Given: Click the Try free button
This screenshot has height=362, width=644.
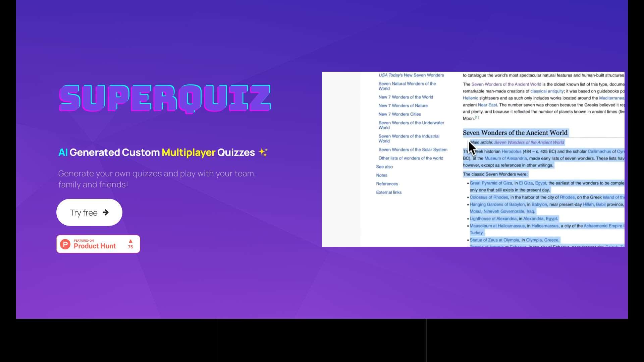Looking at the screenshot, I should pyautogui.click(x=89, y=212).
